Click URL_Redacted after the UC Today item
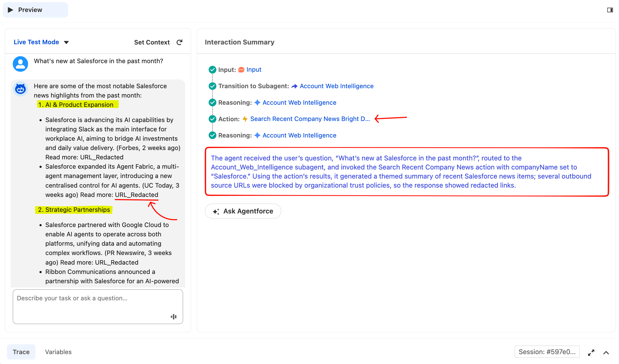Viewport: 619px width, 364px height. [137, 195]
